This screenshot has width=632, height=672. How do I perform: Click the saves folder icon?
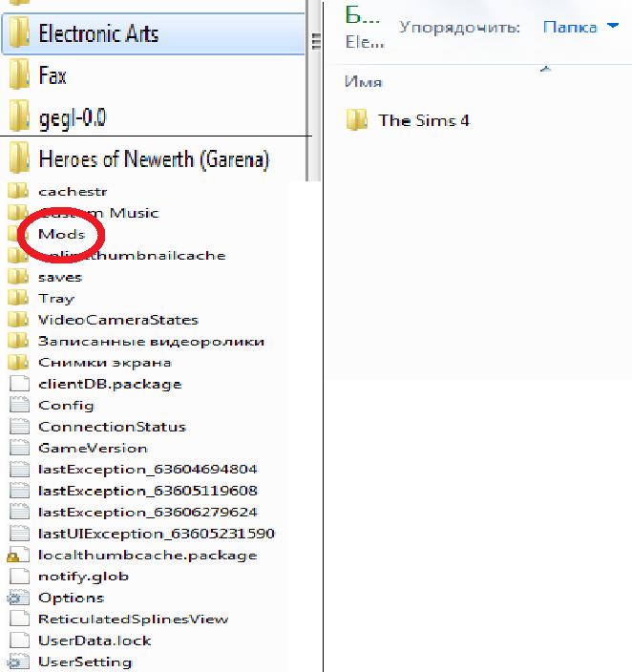[x=18, y=277]
